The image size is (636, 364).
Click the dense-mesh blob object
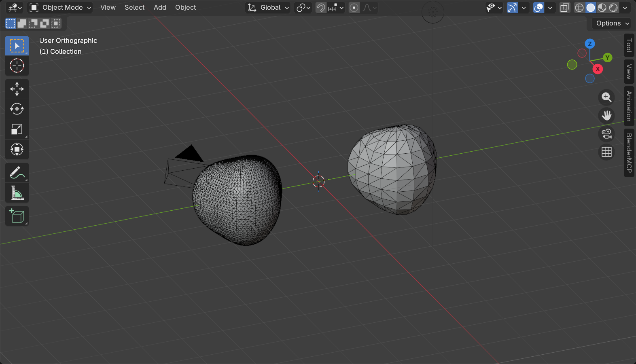(237, 201)
